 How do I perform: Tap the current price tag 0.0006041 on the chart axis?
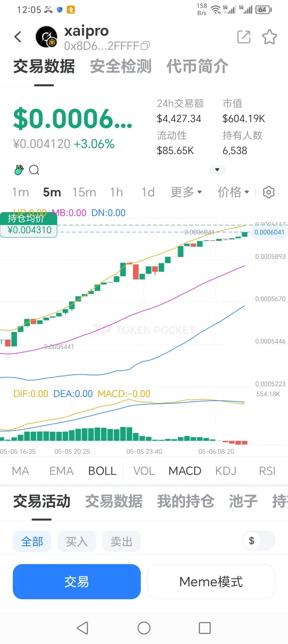point(269,232)
